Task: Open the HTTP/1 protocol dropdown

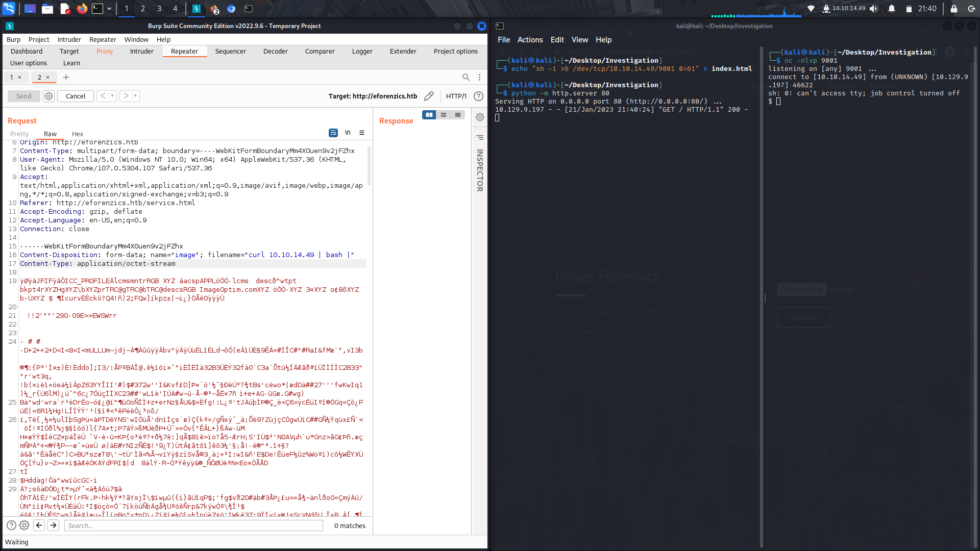Action: [456, 96]
